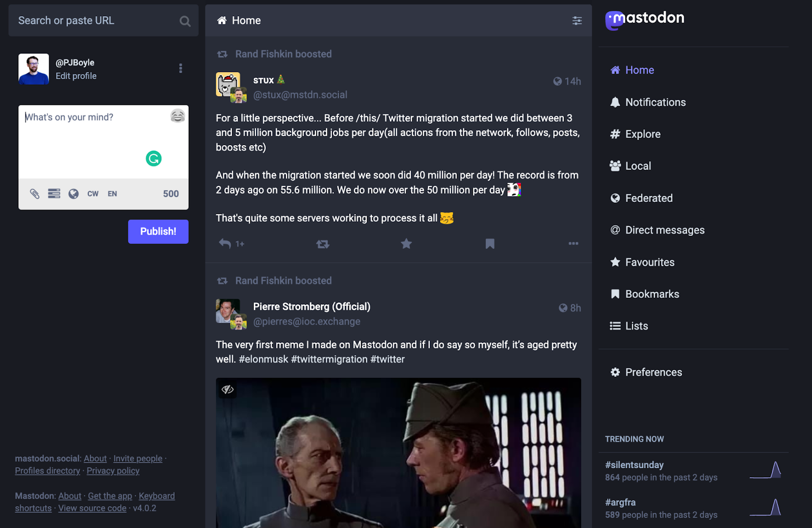Click the #twitter hashtag
This screenshot has width=812, height=528.
[388, 360]
